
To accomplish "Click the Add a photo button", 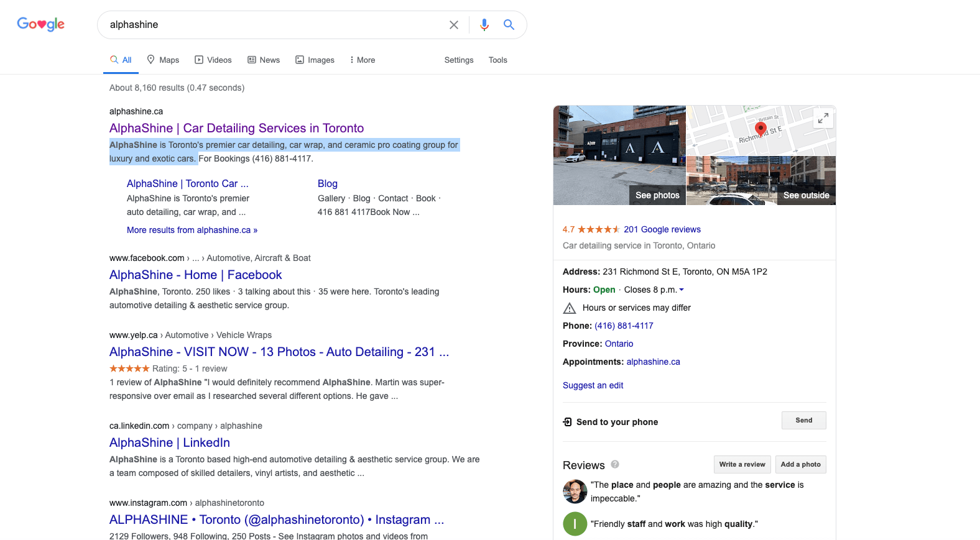I will click(801, 464).
